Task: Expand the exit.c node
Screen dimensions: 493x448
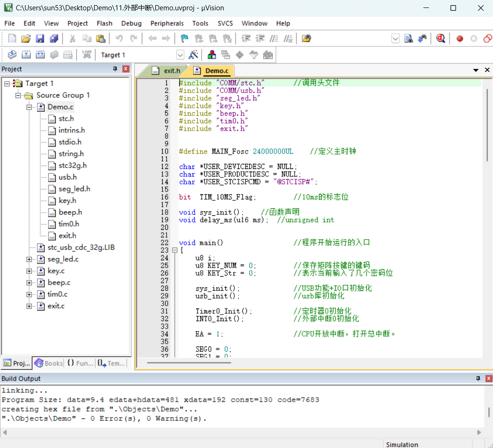Action: click(29, 306)
